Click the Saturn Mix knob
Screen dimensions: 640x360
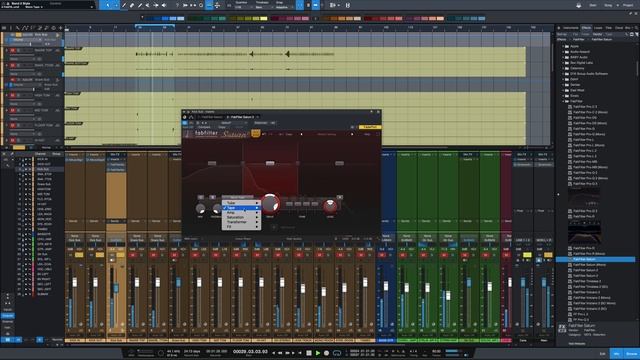(x=200, y=209)
